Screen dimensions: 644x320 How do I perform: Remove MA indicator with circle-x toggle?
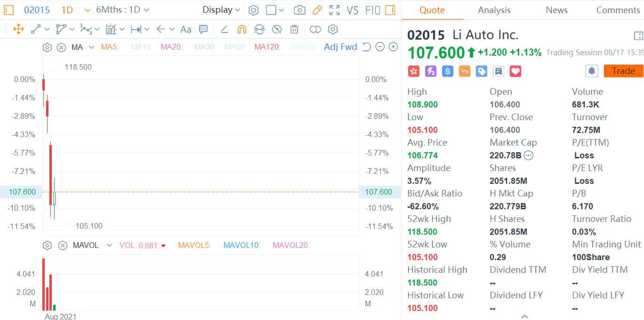point(61,47)
